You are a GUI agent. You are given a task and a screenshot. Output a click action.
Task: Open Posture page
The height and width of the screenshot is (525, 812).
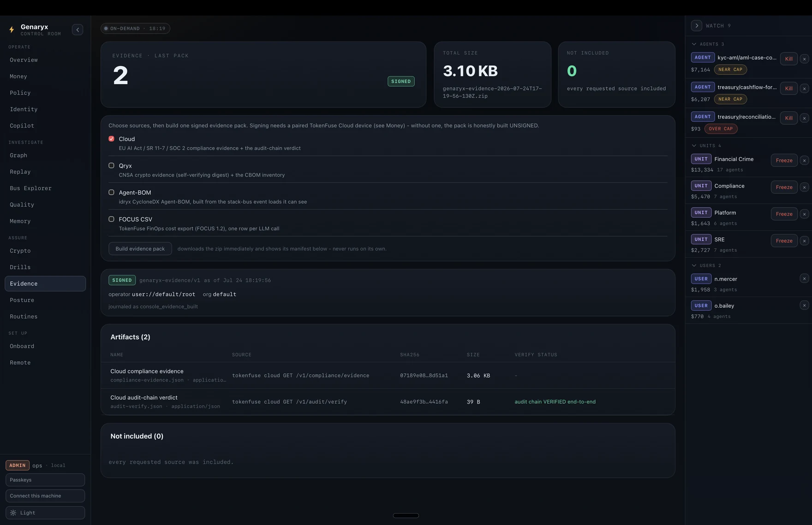click(45, 300)
